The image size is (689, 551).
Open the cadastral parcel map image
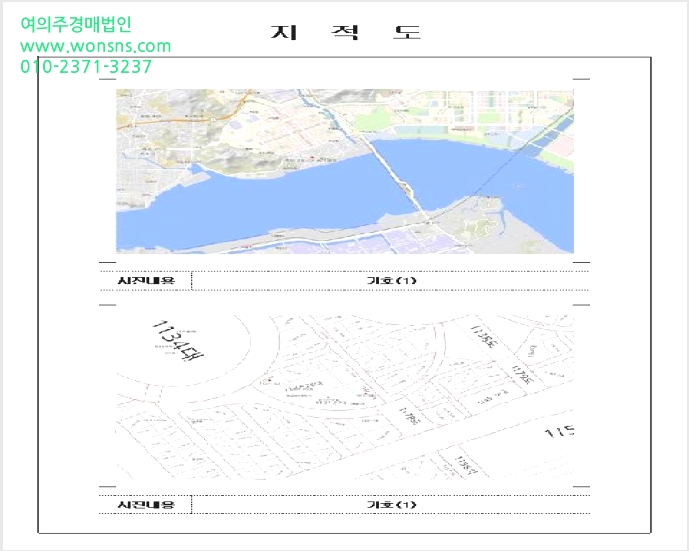(345, 397)
